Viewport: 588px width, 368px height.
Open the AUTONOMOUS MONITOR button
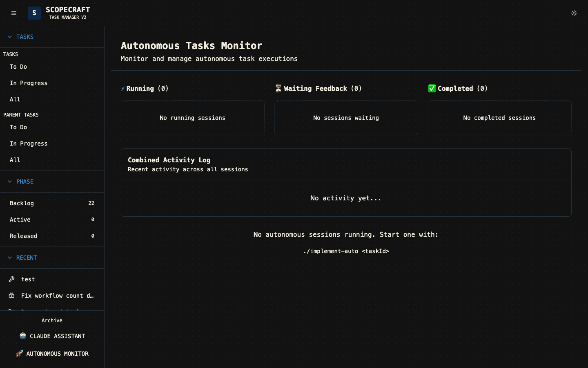[x=52, y=354]
